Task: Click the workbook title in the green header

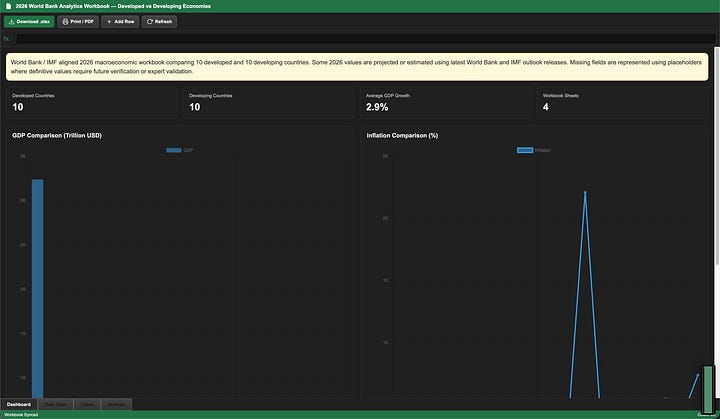Action: click(113, 6)
